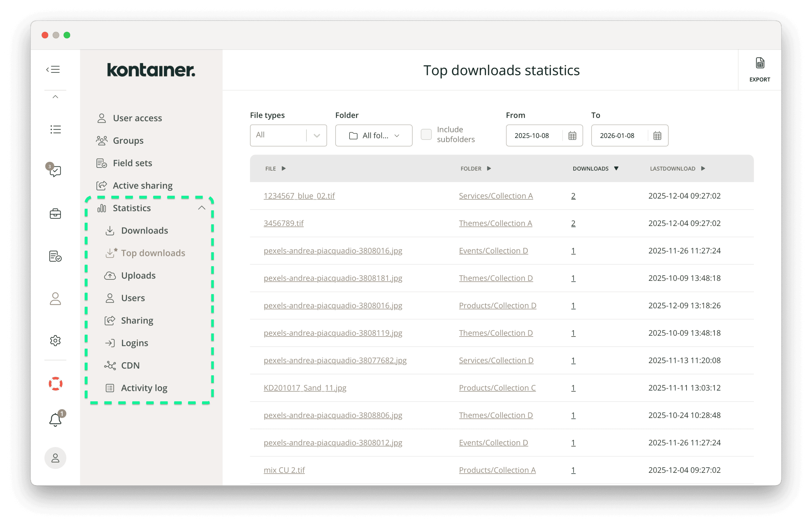Open the settings gear icon

[55, 340]
